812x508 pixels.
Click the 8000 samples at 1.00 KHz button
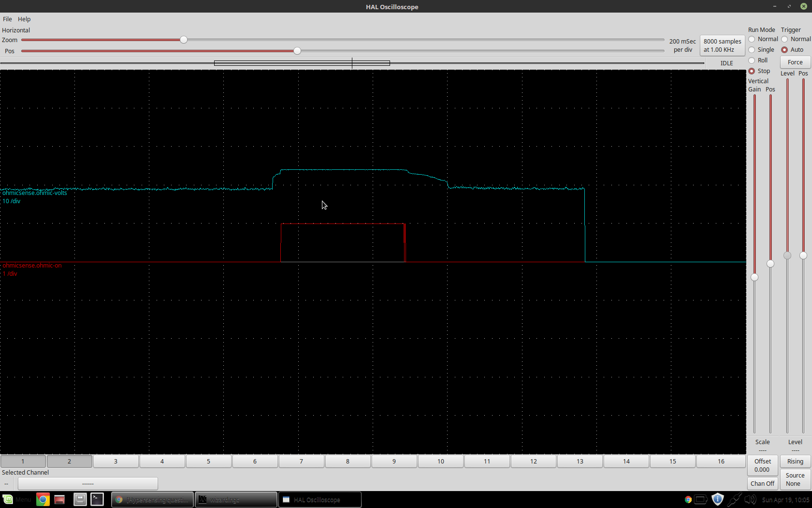(x=722, y=45)
